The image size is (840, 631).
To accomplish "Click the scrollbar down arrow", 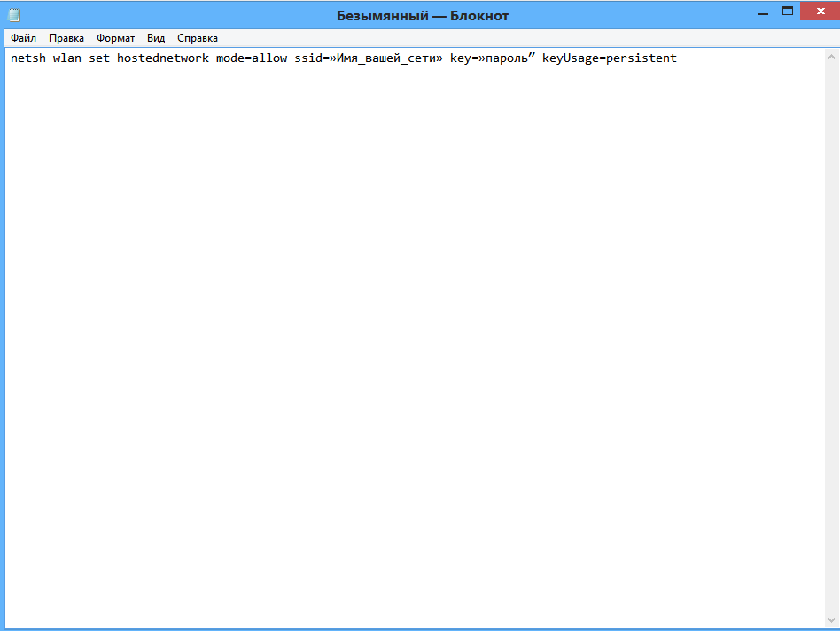I will point(831,620).
